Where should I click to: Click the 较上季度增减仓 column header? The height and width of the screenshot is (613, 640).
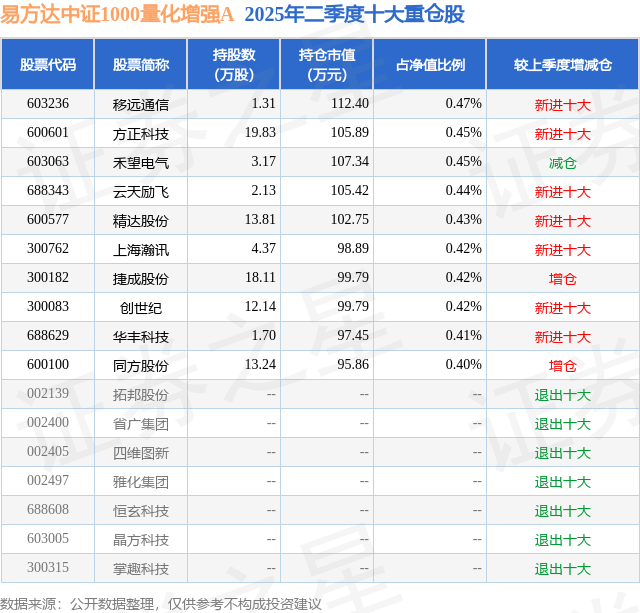[x=562, y=64]
